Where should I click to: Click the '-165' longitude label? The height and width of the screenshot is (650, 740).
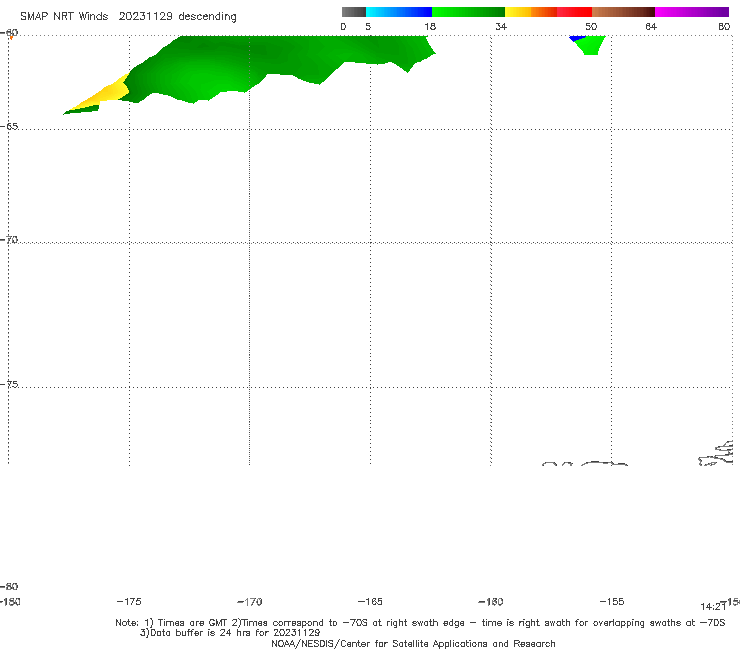point(370,601)
